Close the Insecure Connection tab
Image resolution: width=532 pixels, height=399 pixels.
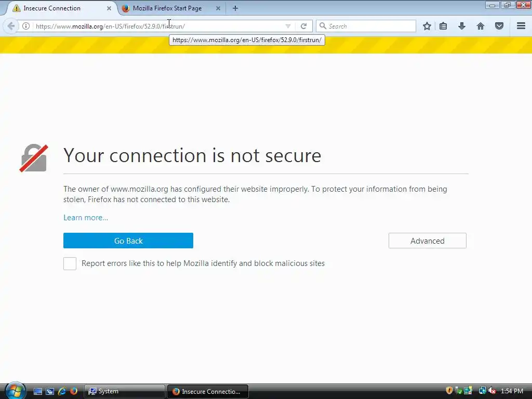pos(109,8)
